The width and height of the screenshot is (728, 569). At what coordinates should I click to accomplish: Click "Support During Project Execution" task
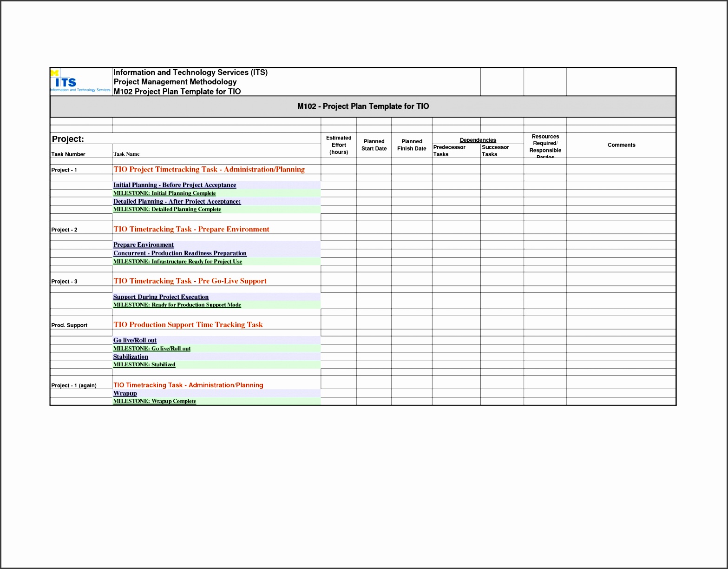pyautogui.click(x=161, y=297)
